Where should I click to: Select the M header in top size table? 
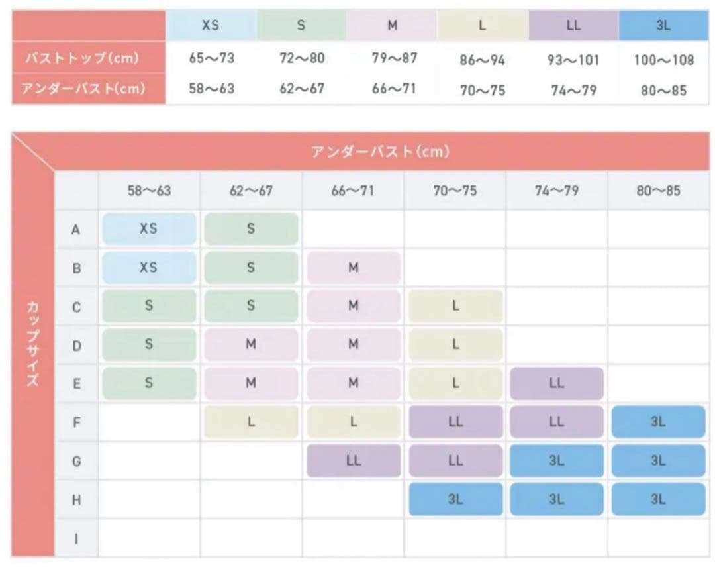point(393,26)
